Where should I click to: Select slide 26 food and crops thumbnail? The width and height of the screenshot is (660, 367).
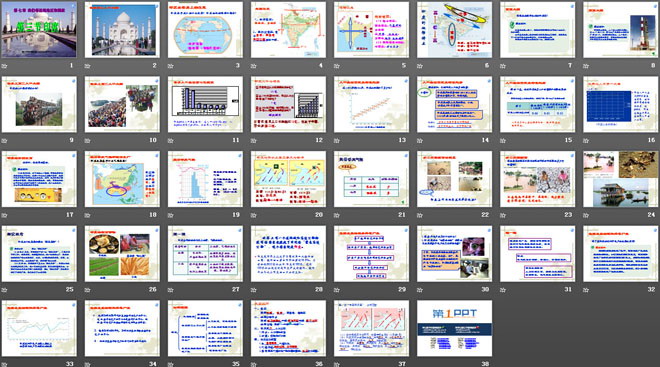(x=122, y=254)
